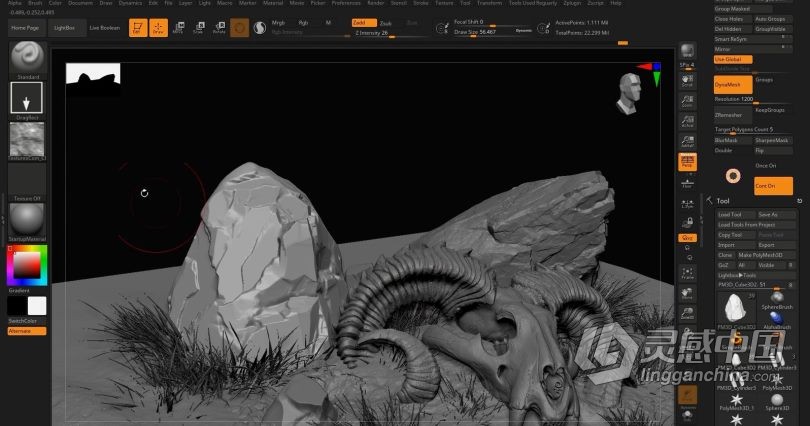Open the color picker square
Image resolution: width=810 pixels, height=426 pixels.
[27, 265]
